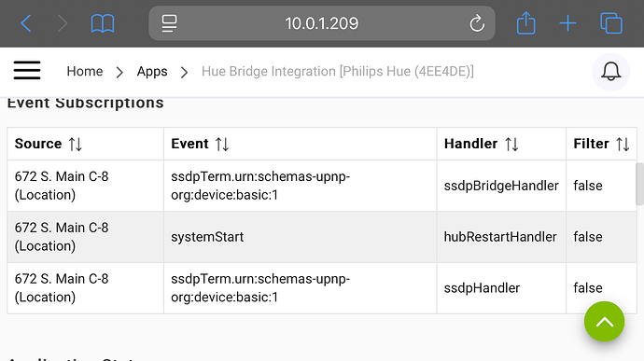
Task: Select the ssdpBridgeHandler row cell
Action: coord(501,186)
